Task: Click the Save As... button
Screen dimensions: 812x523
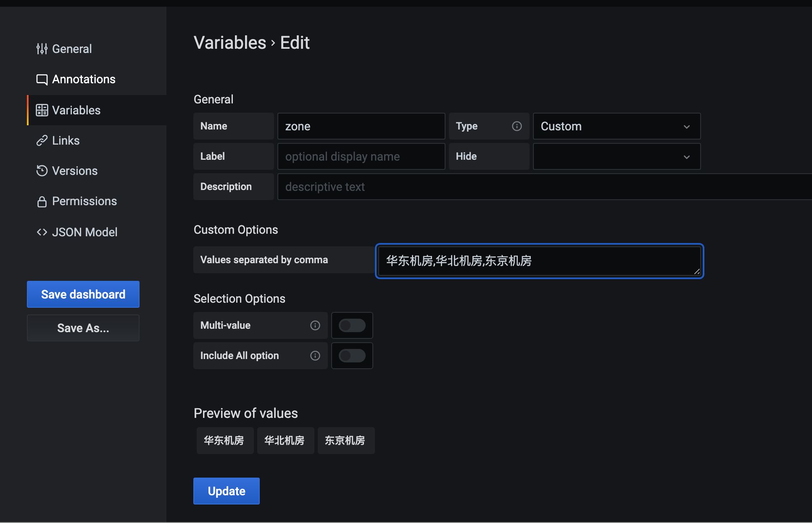Action: click(83, 328)
